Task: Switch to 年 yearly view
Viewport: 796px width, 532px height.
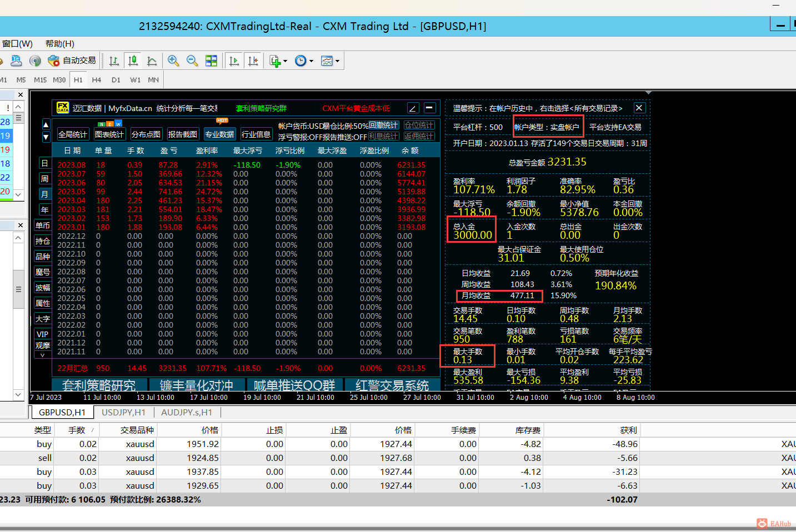Action: 44,210
